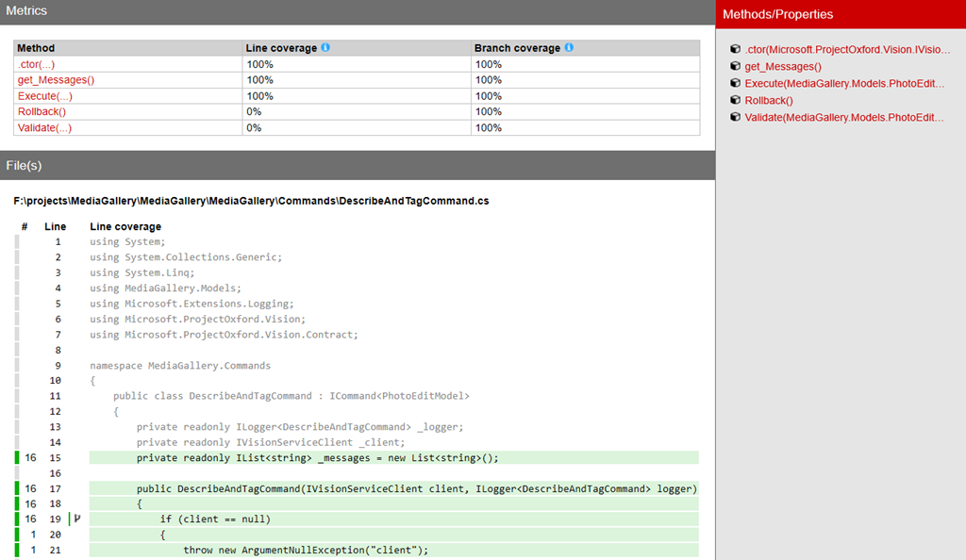Open the Execute(...) method link in Metrics table

coord(45,96)
